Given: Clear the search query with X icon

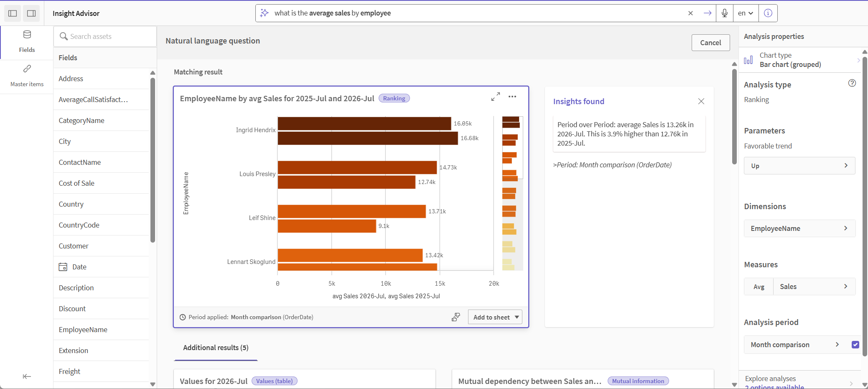Looking at the screenshot, I should click(x=690, y=13).
